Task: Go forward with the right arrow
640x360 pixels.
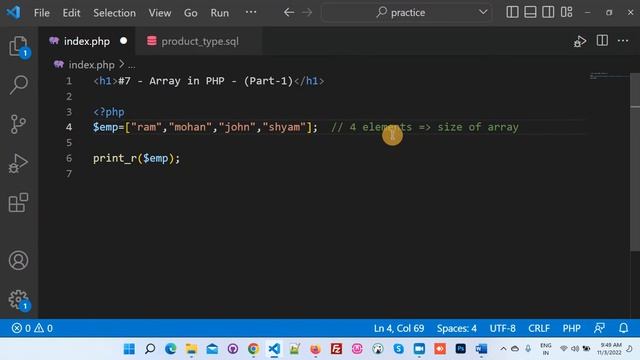Action: (x=307, y=13)
